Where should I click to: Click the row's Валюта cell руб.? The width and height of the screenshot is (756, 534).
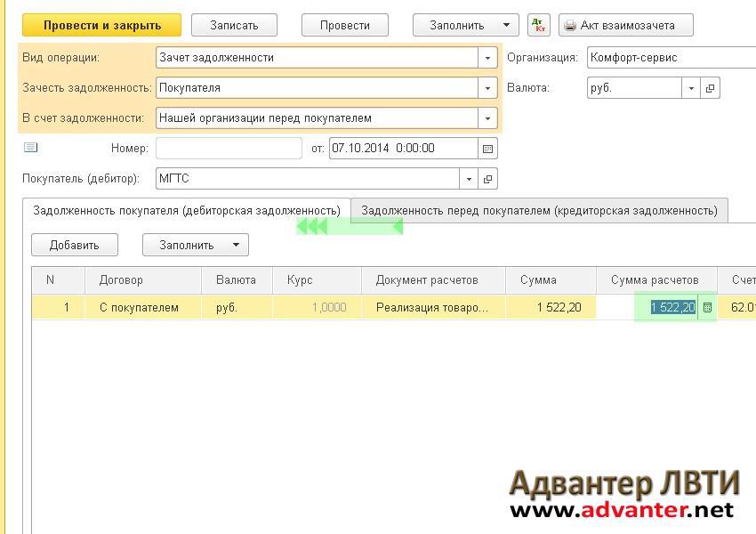237,307
